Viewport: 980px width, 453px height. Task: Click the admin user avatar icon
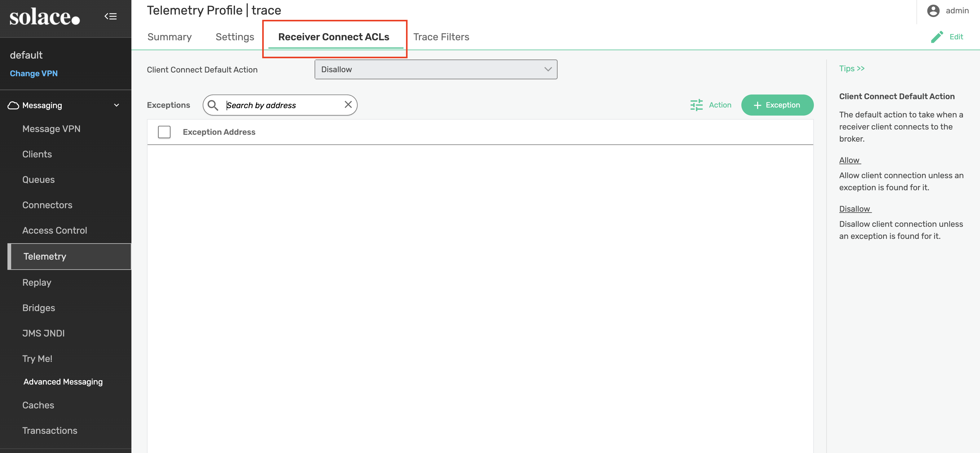[933, 11]
